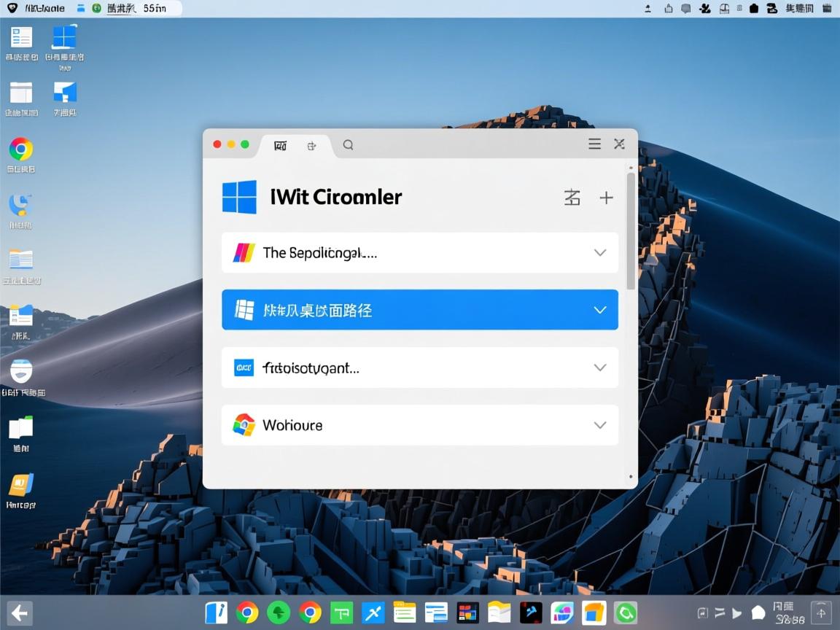Open the search with the magnifier icon
Image resolution: width=840 pixels, height=630 pixels.
(x=348, y=144)
